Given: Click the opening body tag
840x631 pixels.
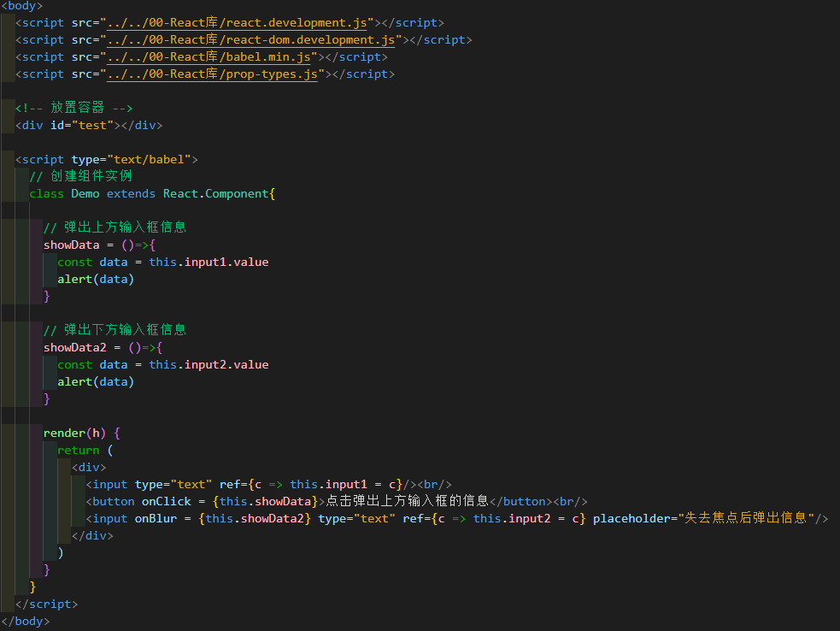Looking at the screenshot, I should [x=22, y=6].
